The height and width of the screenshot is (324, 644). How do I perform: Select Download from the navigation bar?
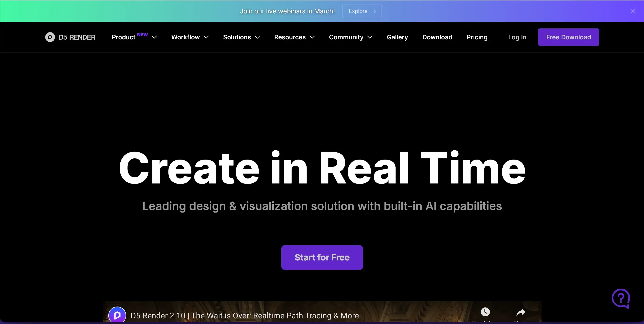coord(437,37)
